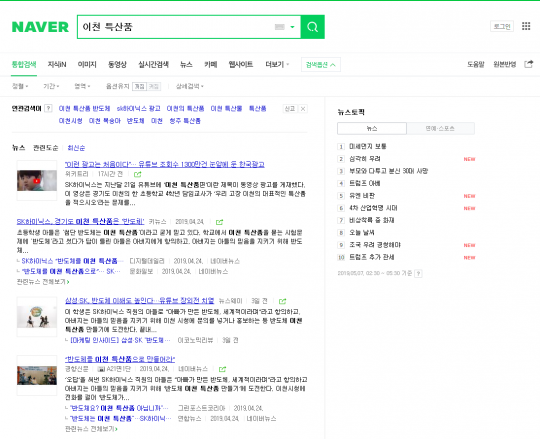Open the 위키트리 article video thumbnail

[37, 180]
